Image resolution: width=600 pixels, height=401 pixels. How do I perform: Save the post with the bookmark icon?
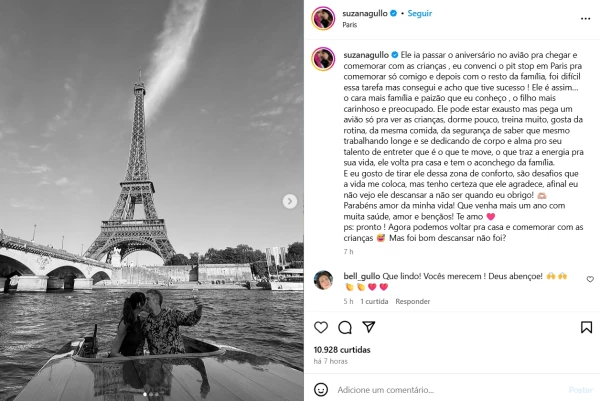point(586,327)
